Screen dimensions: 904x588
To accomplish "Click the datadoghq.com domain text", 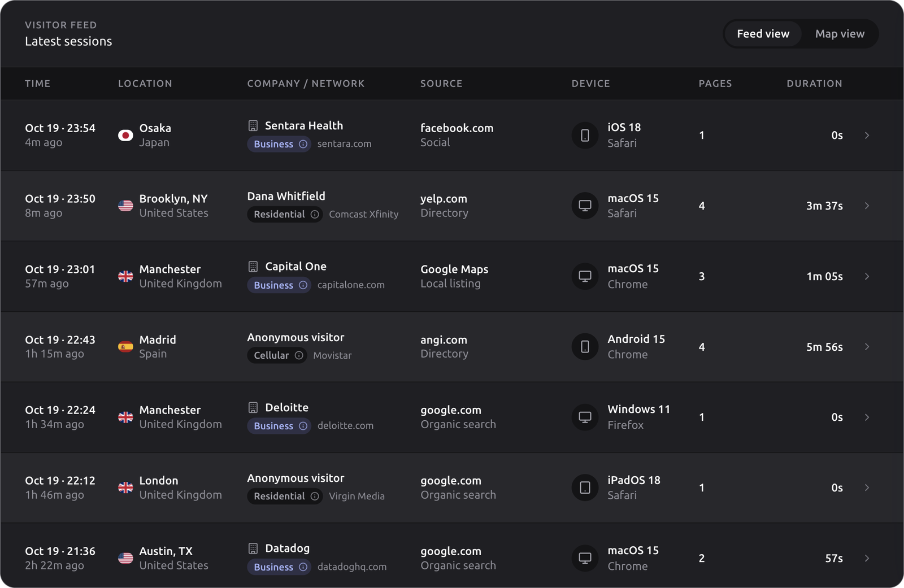I will click(352, 567).
